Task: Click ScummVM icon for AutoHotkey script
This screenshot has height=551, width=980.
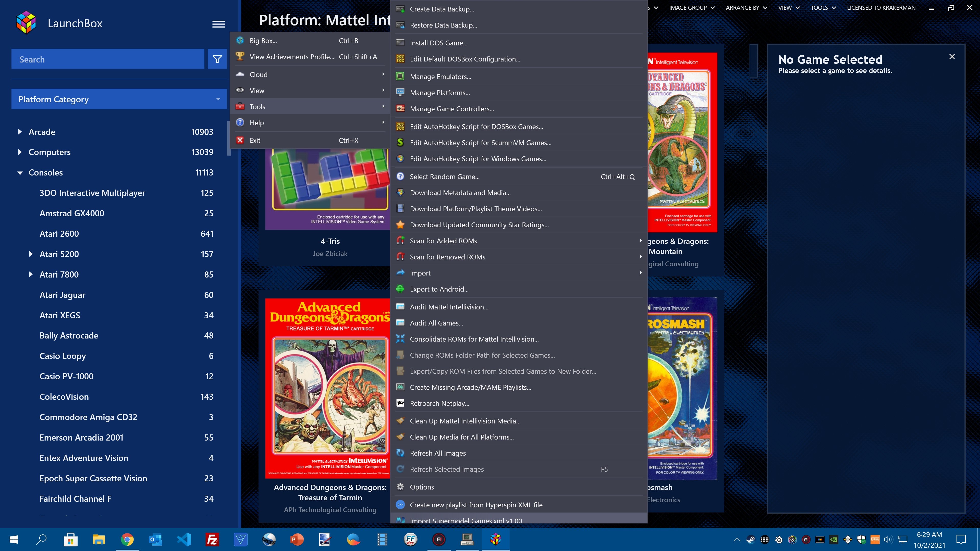Action: (400, 143)
